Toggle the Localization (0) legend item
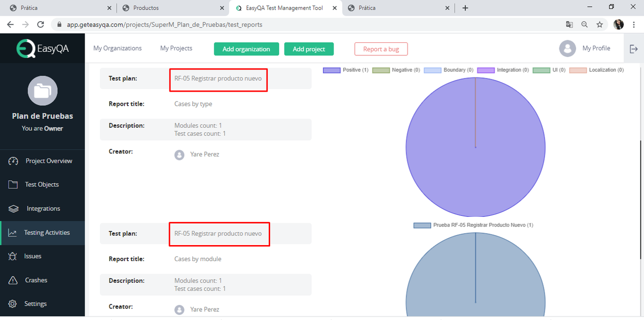This screenshot has height=320, width=644. [x=597, y=70]
